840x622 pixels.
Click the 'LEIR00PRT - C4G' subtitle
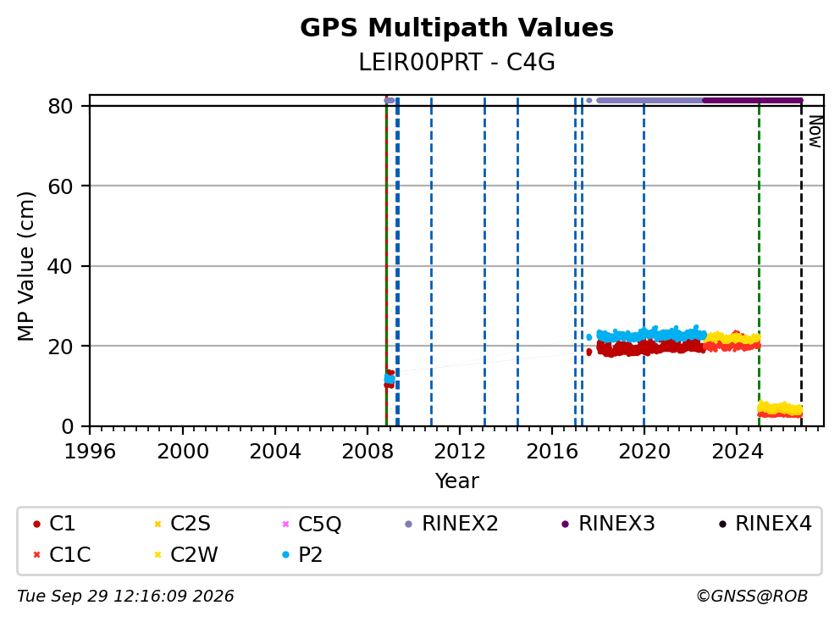456,63
